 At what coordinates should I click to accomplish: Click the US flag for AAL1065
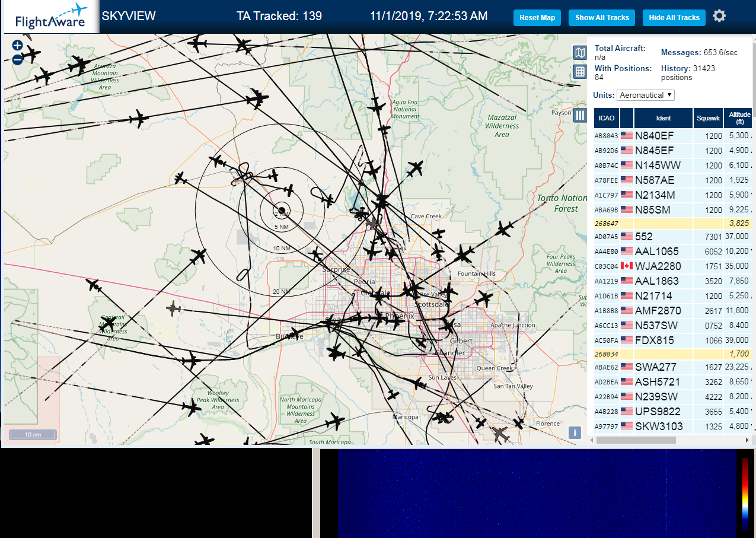pos(627,252)
